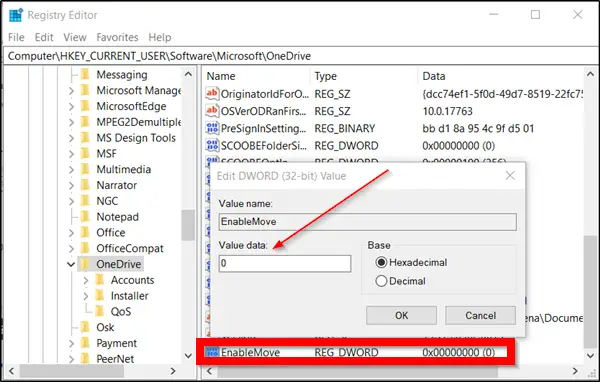600x382 pixels.
Task: Click the Office folder icon
Action: (85, 232)
